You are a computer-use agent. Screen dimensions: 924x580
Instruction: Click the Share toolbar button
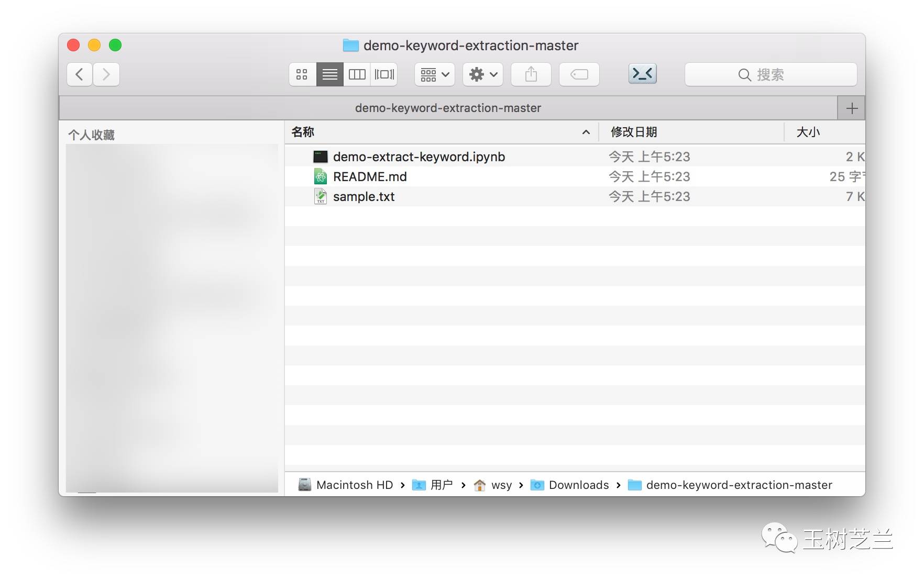point(531,74)
